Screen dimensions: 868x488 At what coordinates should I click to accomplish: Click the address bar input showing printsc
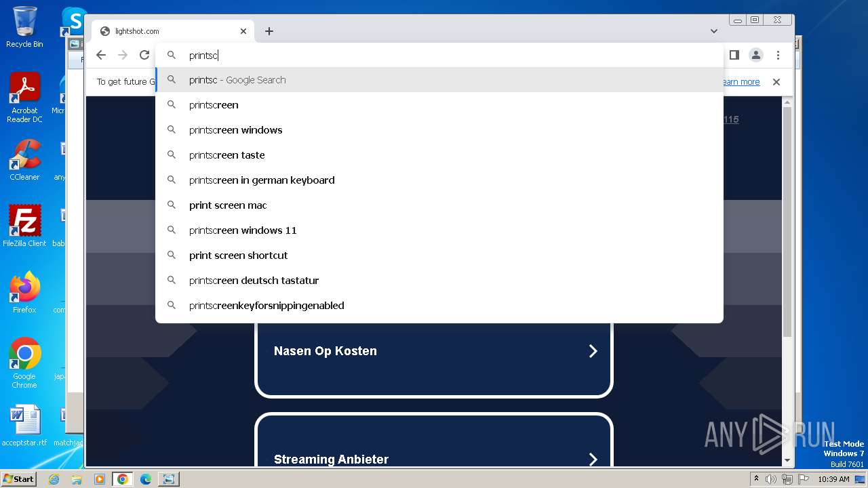439,56
